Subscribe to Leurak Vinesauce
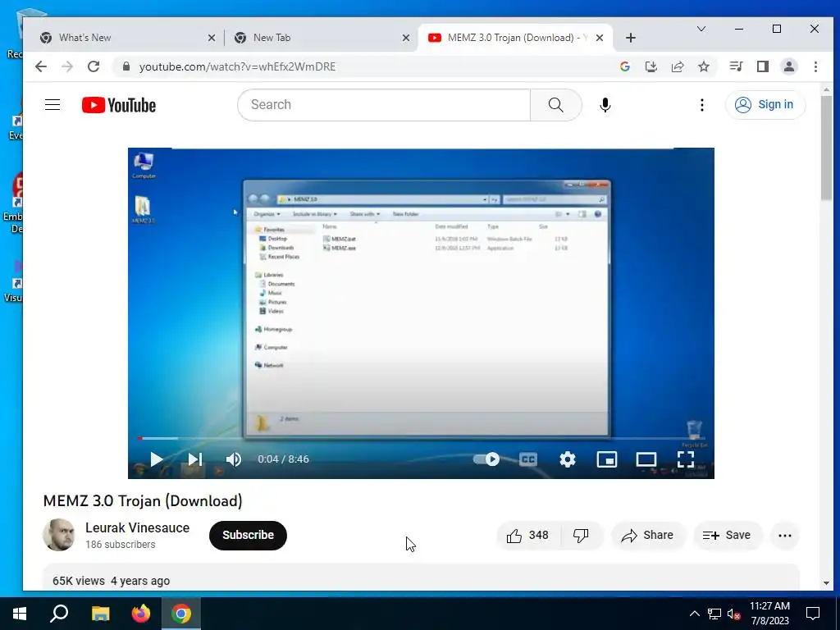This screenshot has width=840, height=630. (x=248, y=535)
